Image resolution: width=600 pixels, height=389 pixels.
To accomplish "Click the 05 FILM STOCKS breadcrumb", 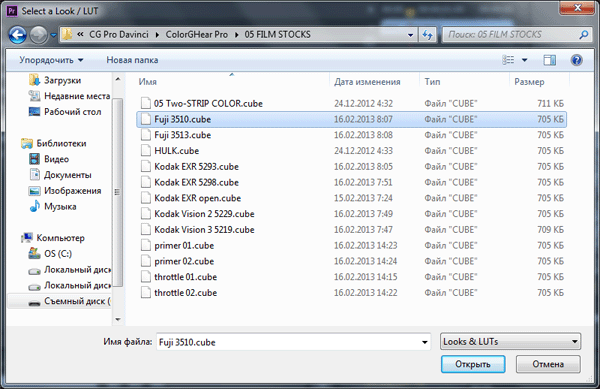I will 277,35.
